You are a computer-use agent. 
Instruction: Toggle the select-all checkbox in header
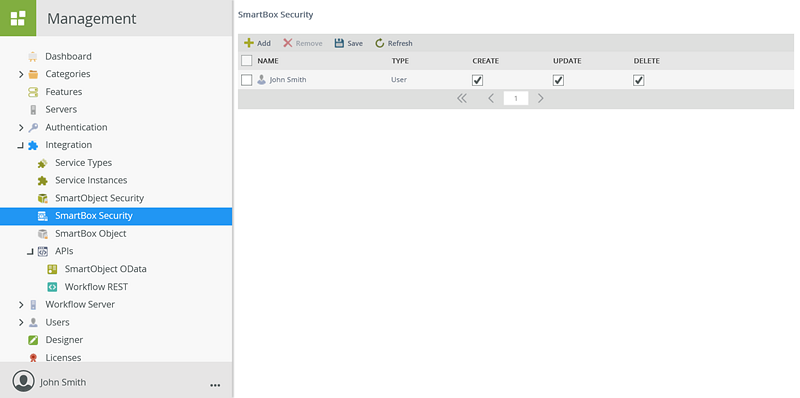coord(246,61)
